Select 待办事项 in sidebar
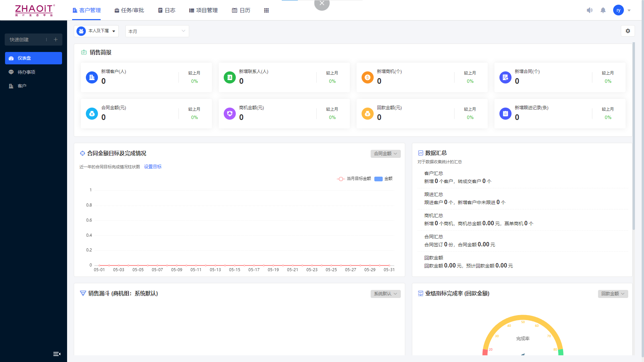This screenshot has width=644, height=362. click(34, 72)
